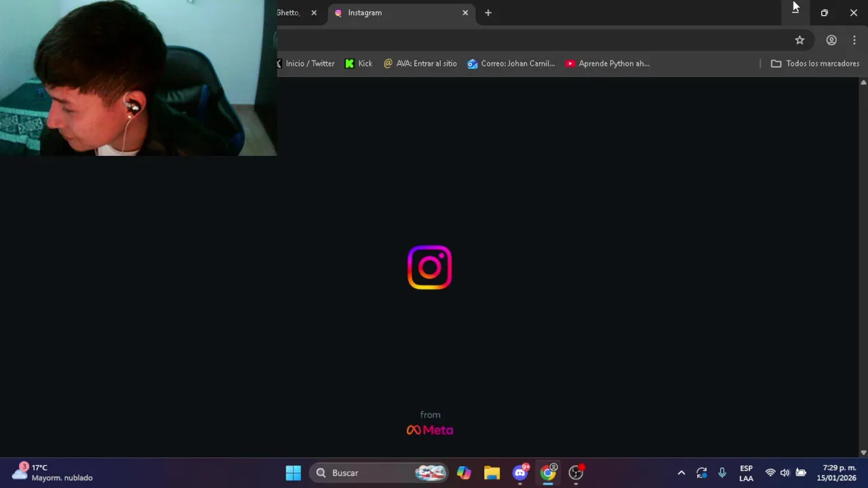Image resolution: width=868 pixels, height=488 pixels.
Task: Close the Ghetto tab
Action: [314, 13]
